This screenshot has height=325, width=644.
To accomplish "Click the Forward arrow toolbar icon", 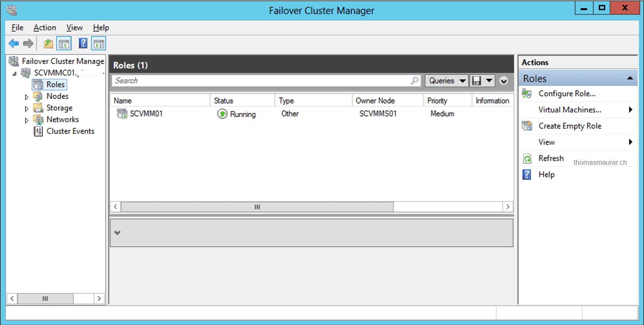I will (x=28, y=44).
